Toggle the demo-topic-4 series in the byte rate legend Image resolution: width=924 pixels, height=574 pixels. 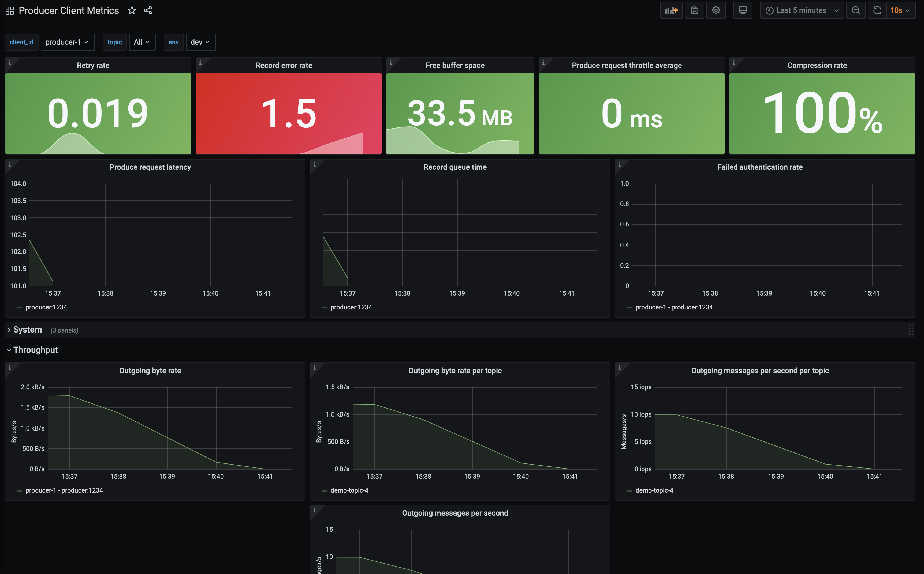point(349,490)
